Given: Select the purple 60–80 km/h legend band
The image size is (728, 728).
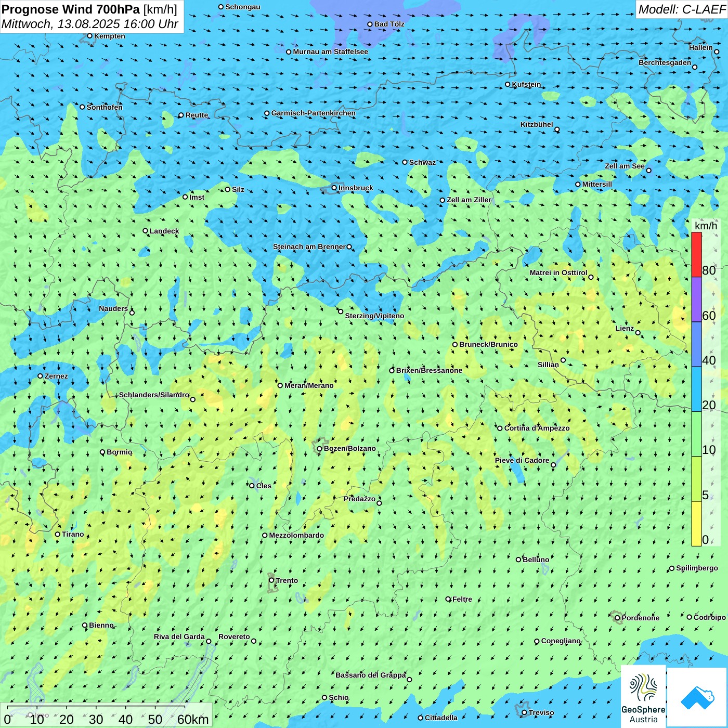Looking at the screenshot, I should (696, 300).
